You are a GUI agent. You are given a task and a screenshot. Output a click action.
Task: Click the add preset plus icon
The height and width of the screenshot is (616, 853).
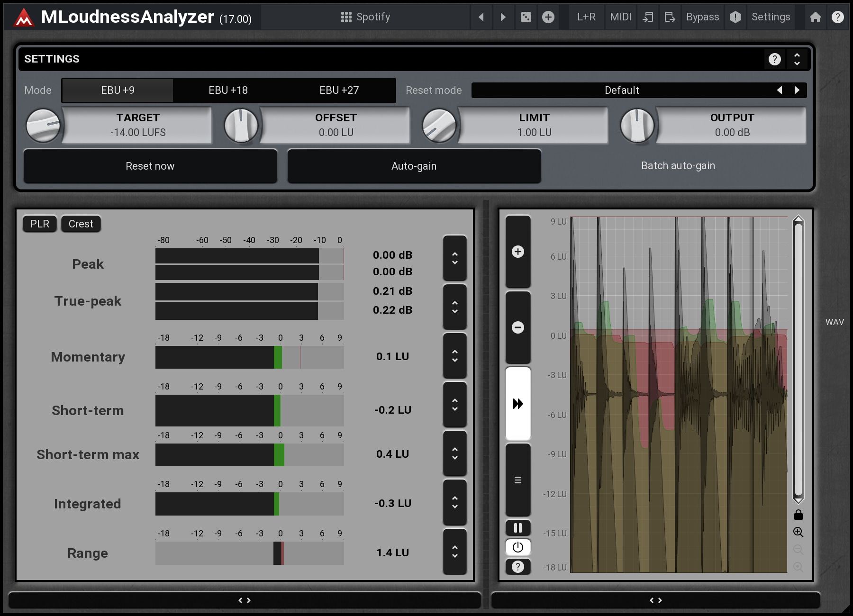[548, 18]
